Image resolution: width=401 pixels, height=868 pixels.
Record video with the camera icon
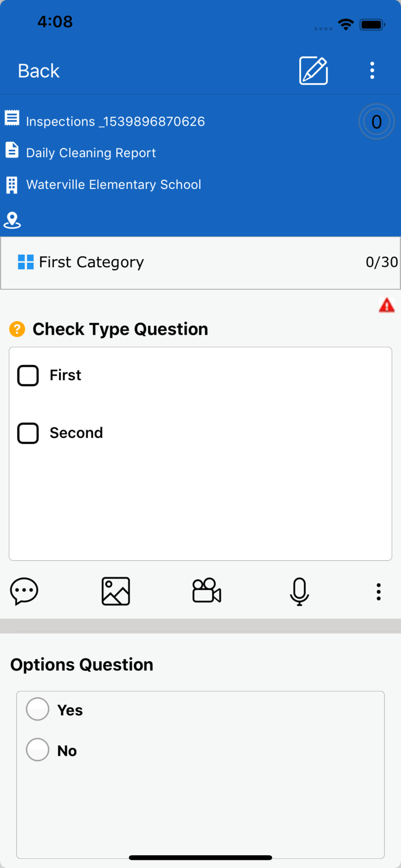(x=207, y=591)
